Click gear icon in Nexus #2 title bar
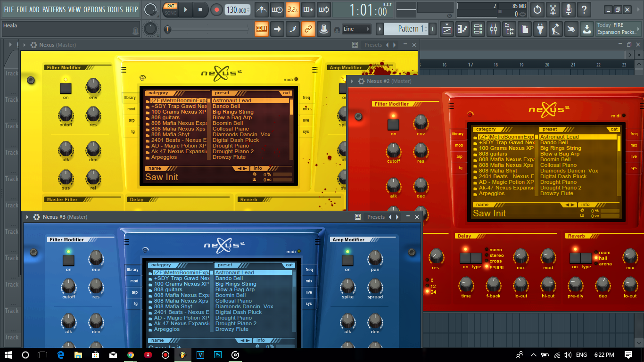The width and height of the screenshot is (644, 362). tap(361, 81)
